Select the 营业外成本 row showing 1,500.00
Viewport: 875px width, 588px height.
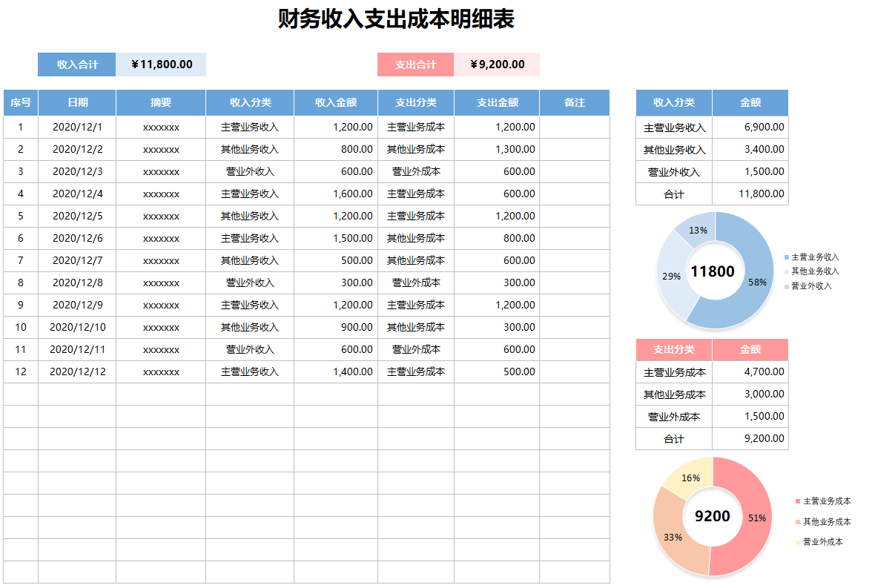click(673, 416)
